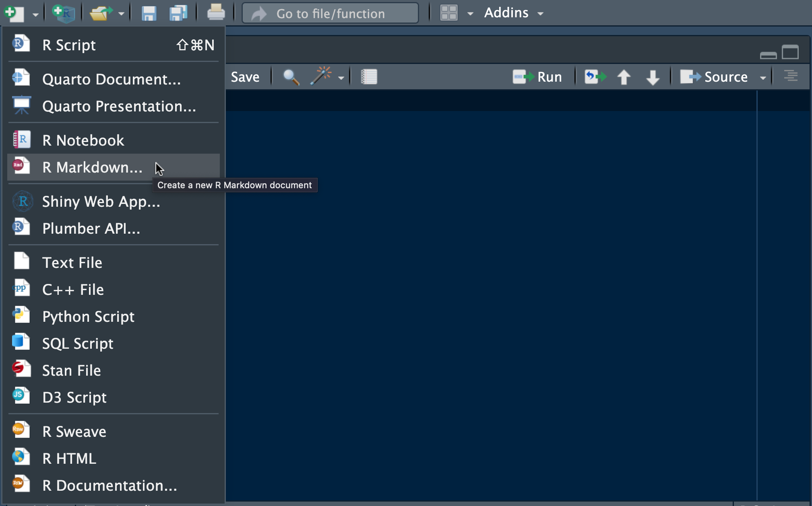Go to the previous section with the up arrow
812x506 pixels.
pyautogui.click(x=624, y=77)
